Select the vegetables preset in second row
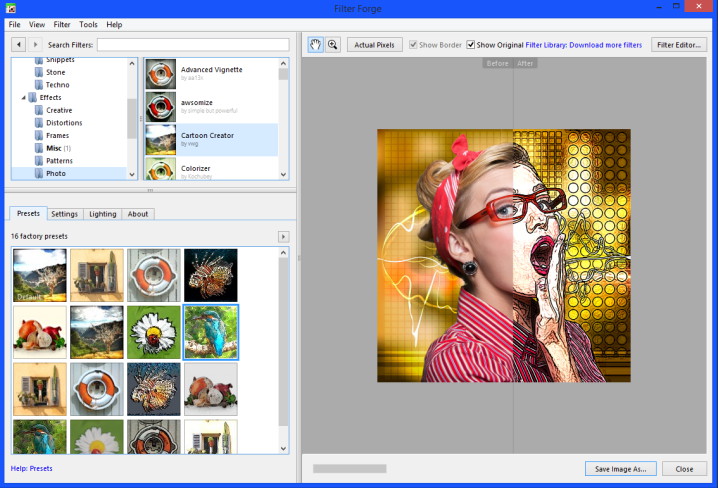718x488 pixels. 40,332
